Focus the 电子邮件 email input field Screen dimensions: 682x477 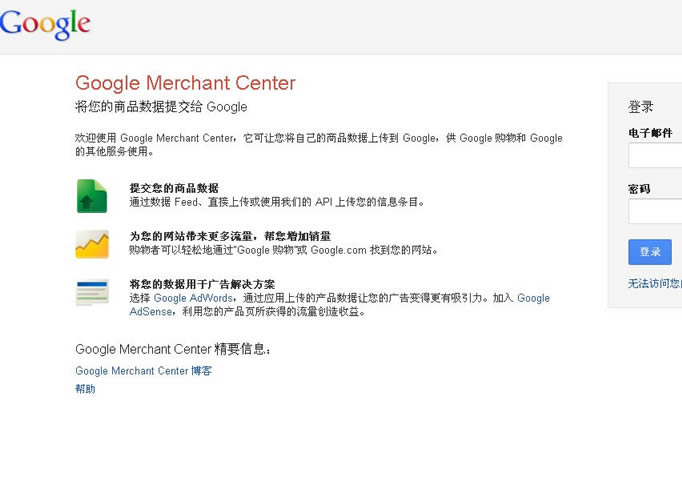pos(656,156)
